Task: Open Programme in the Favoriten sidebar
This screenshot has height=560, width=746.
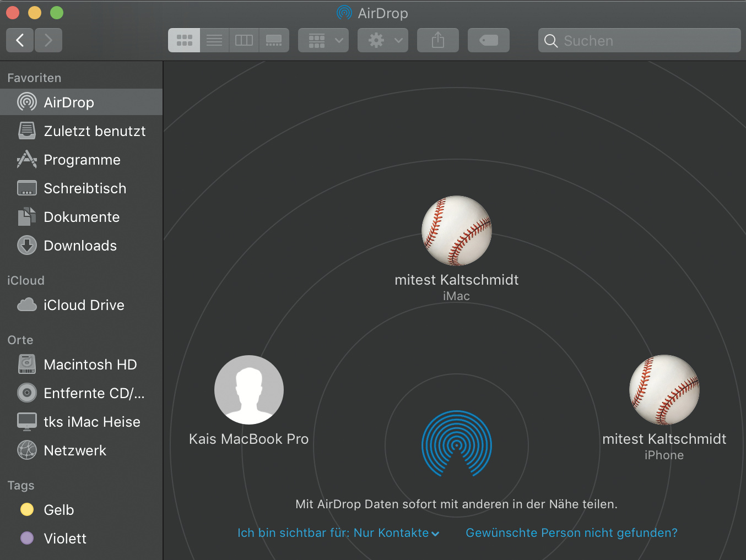Action: [x=82, y=160]
